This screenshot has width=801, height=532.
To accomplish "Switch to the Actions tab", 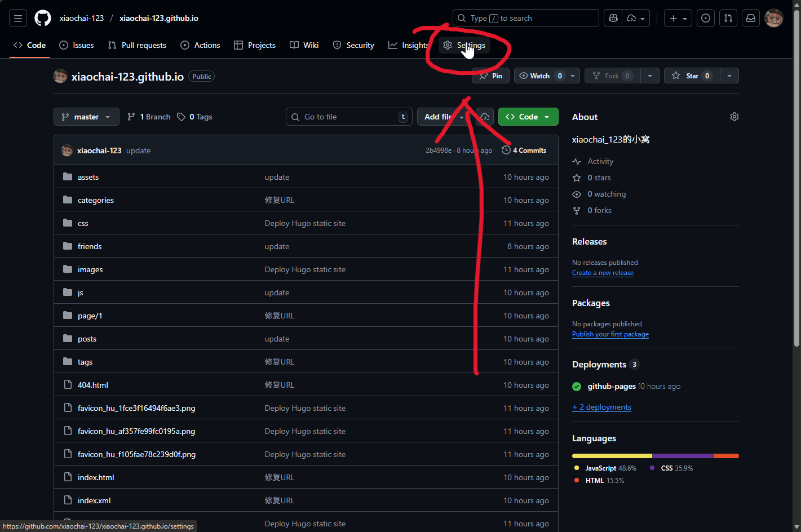I will [x=200, y=45].
